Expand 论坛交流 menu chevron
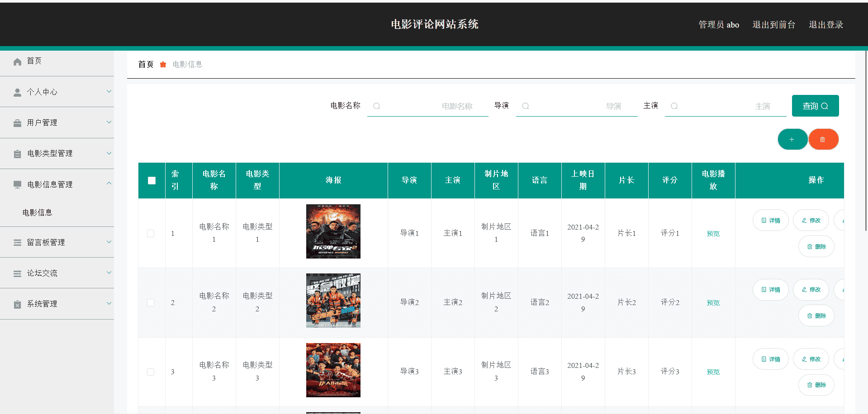The image size is (868, 414). click(109, 273)
